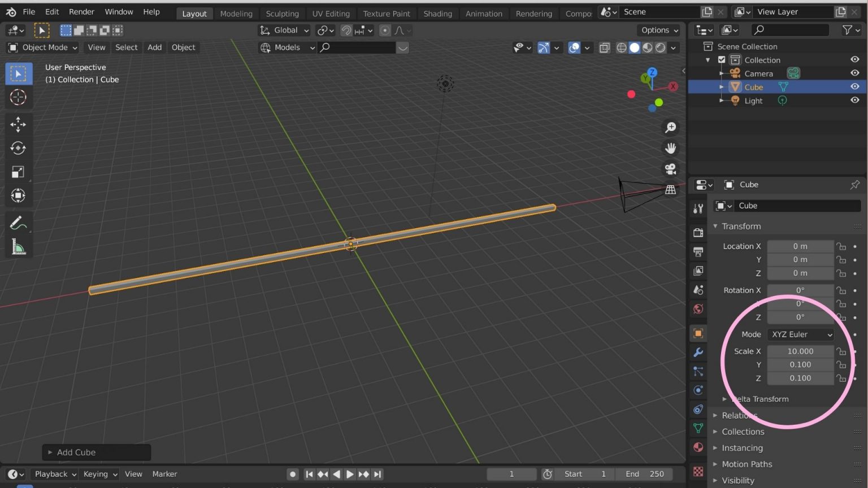
Task: Switch to the Shading workspace tab
Action: [x=438, y=13]
